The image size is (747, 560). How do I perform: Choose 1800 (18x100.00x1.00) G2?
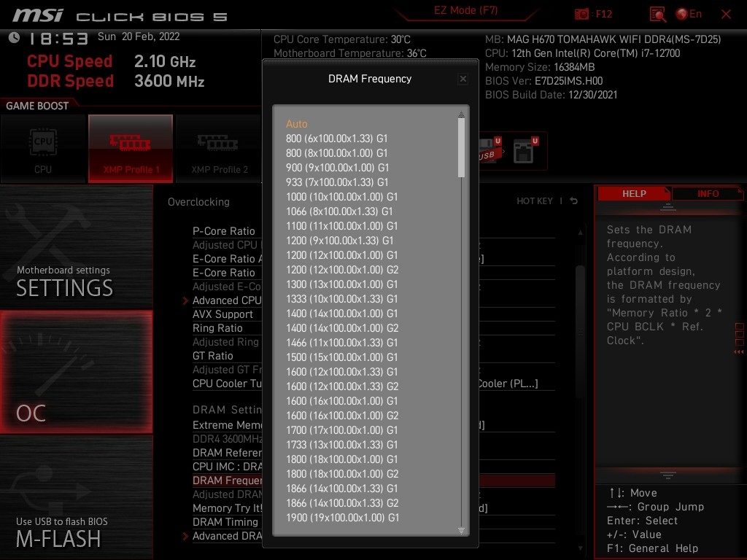[x=342, y=474]
